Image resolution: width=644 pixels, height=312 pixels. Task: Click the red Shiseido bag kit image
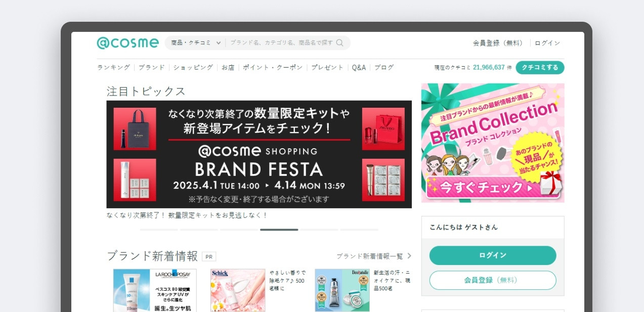(383, 128)
